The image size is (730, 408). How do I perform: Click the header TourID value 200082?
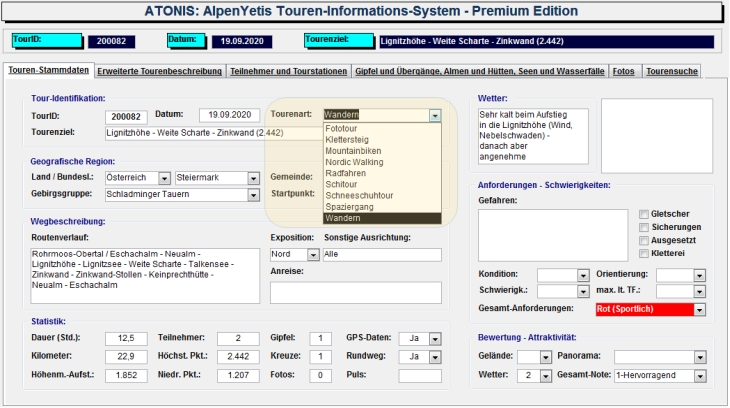111,41
